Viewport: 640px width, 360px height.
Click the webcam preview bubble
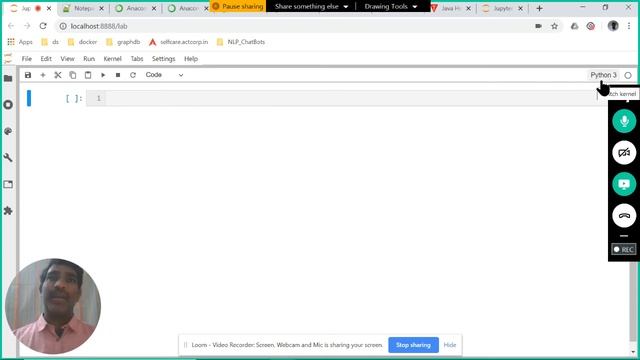53,306
